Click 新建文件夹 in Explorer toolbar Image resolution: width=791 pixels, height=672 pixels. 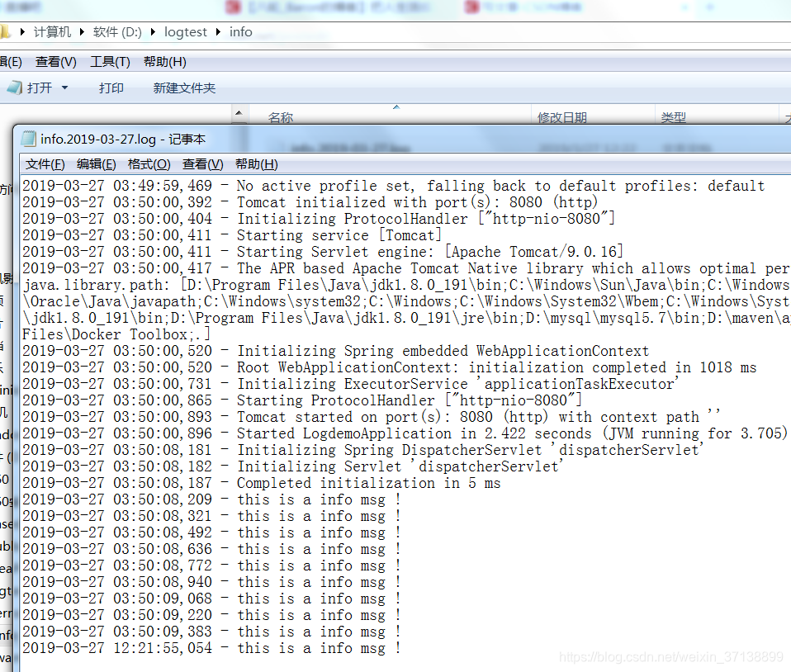point(185,88)
